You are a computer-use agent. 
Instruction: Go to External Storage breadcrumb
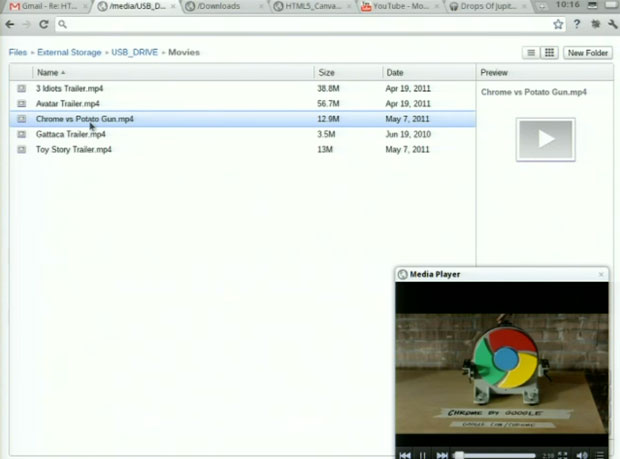click(x=69, y=52)
